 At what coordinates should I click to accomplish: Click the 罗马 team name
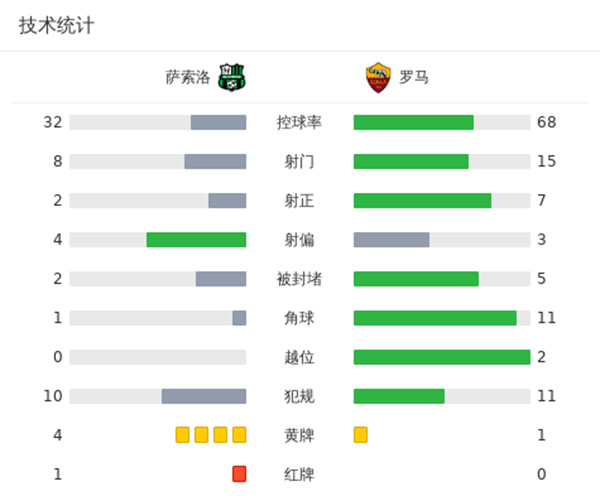(413, 77)
